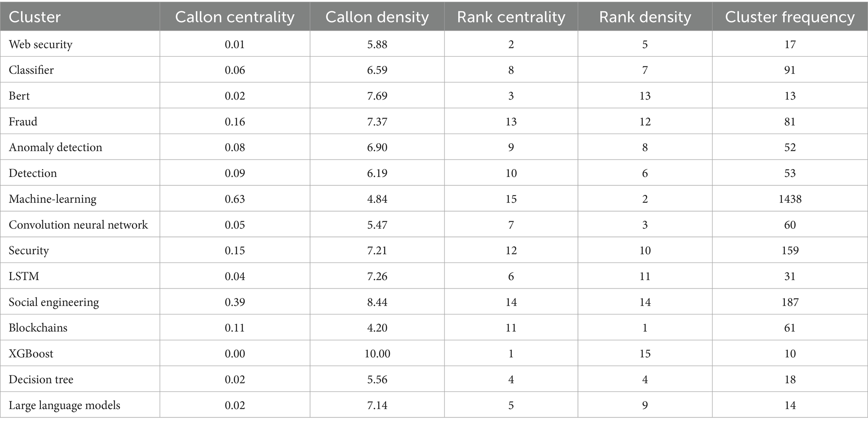Image resolution: width=868 pixels, height=425 pixels.
Task: Select the cluster frequency value 1438
Action: pyautogui.click(x=790, y=199)
